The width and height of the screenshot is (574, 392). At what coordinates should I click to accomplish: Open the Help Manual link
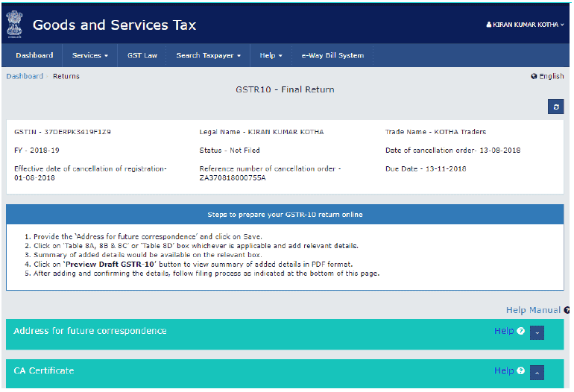pos(533,310)
